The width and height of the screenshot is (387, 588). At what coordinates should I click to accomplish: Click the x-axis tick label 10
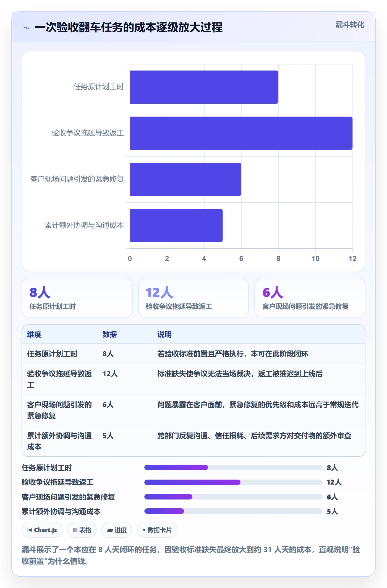pyautogui.click(x=315, y=259)
